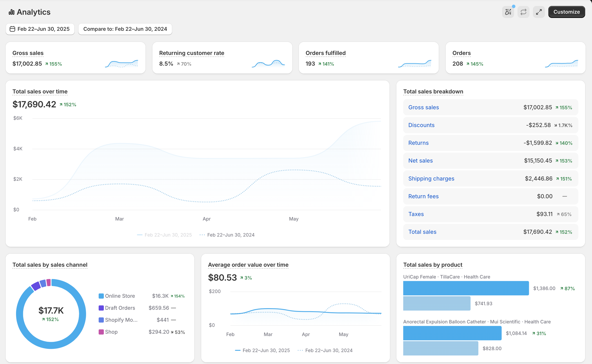Click the Analytics bar chart icon
Viewport: 592px width, 364px height.
click(x=11, y=12)
